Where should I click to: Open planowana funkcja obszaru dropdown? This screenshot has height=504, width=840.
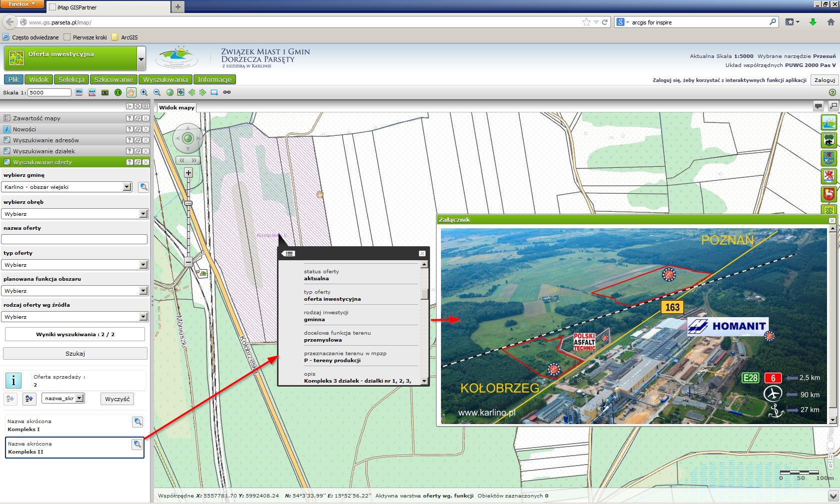point(143,291)
